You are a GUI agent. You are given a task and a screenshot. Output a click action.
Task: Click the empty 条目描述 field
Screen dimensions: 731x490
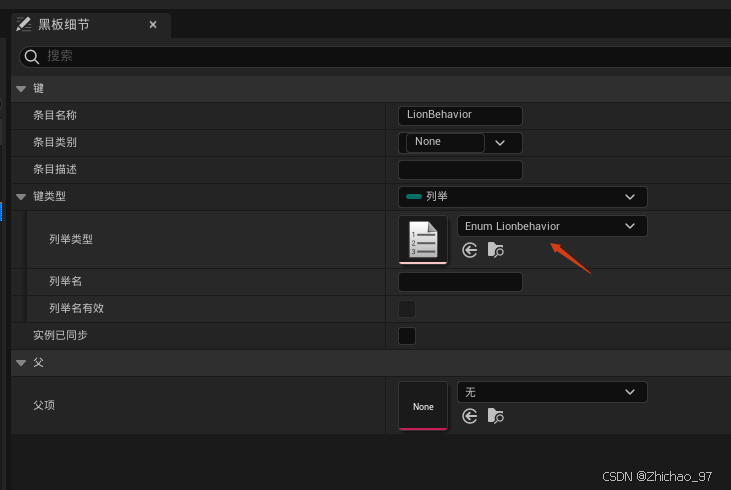[460, 170]
